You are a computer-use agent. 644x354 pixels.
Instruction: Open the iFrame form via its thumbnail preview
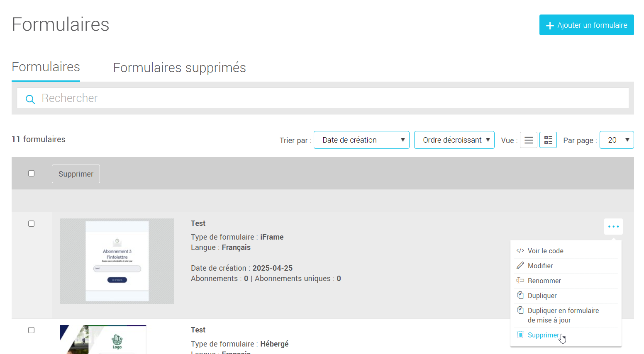(x=117, y=261)
